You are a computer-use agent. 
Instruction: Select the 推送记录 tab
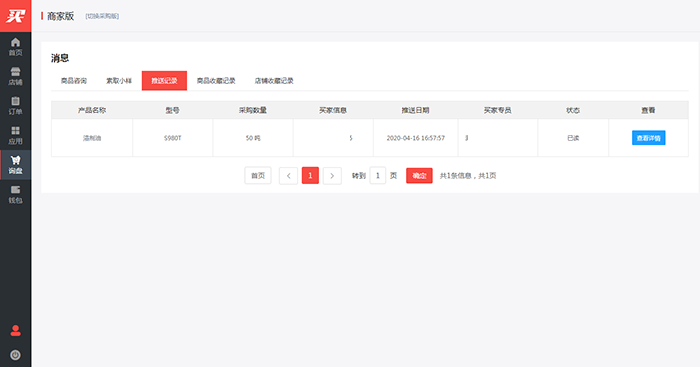click(164, 81)
